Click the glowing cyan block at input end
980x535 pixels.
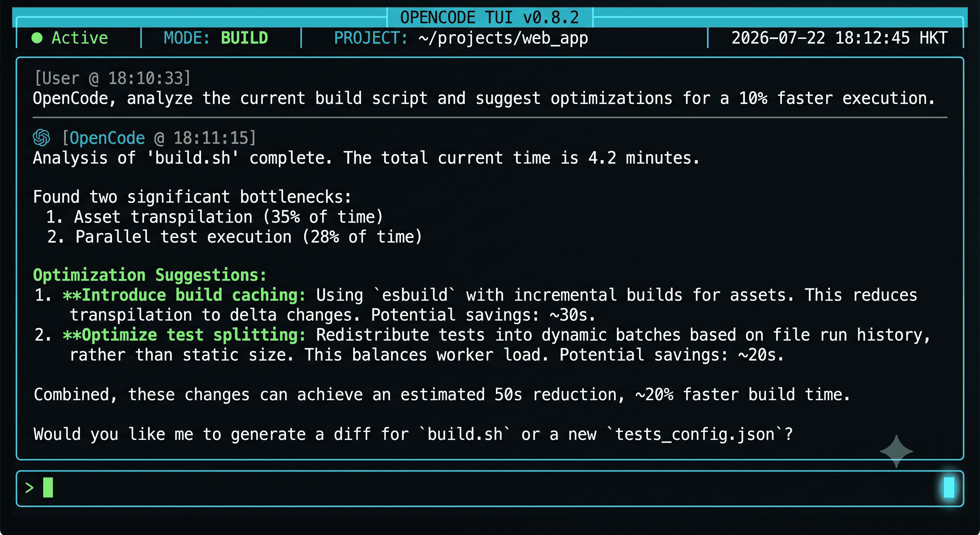coord(949,487)
